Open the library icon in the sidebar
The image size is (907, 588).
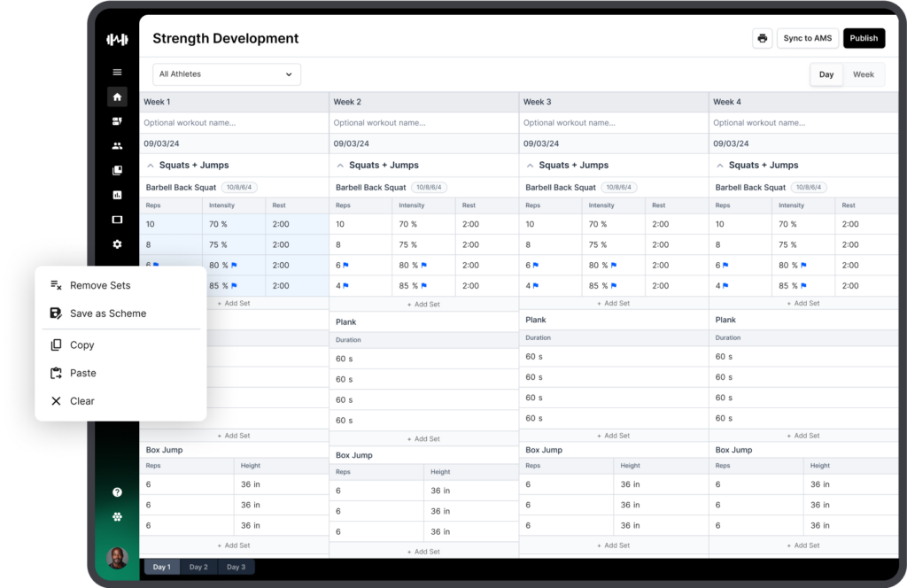[117, 170]
